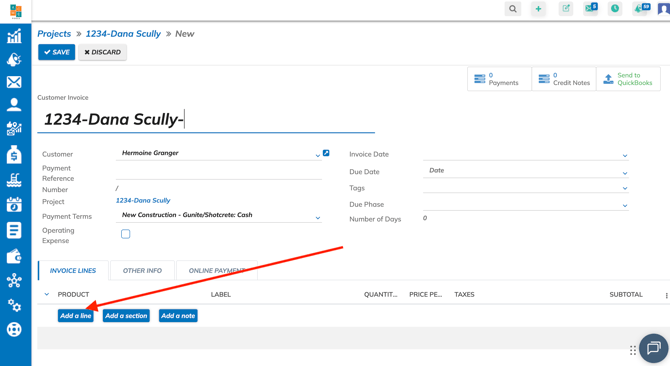Sort by the Label column header
The height and width of the screenshot is (366, 670).
point(220,294)
